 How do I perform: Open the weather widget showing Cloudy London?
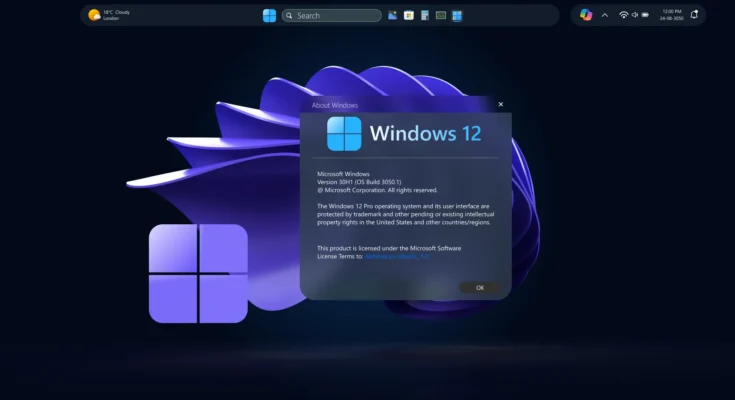click(x=109, y=15)
